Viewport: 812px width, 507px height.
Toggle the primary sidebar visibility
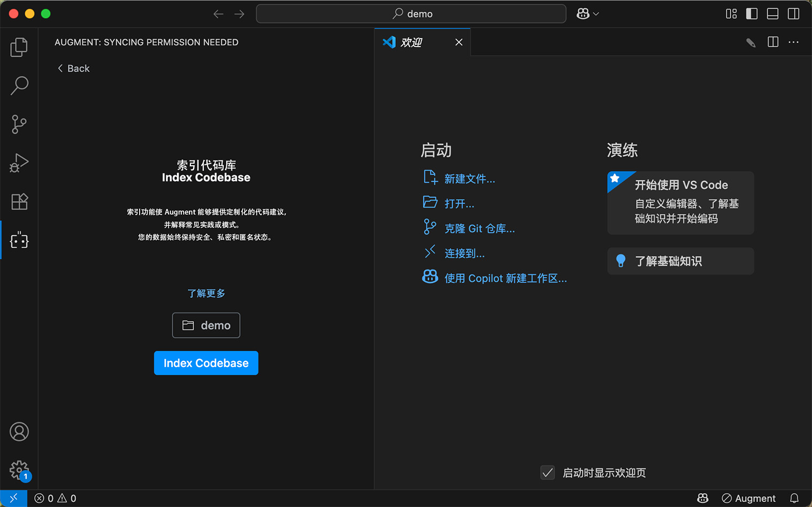click(x=752, y=13)
